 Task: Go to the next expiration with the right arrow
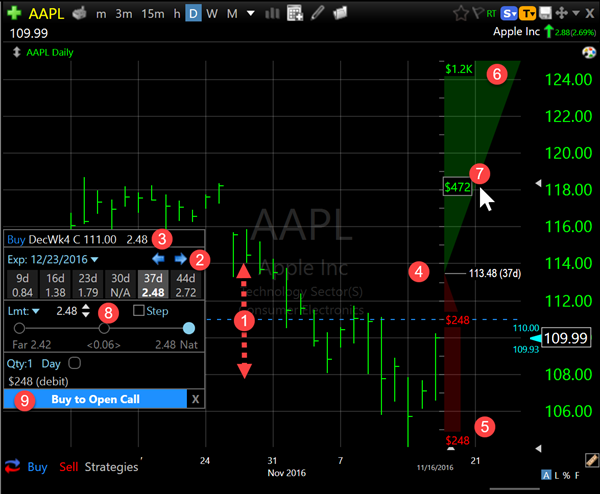click(180, 259)
